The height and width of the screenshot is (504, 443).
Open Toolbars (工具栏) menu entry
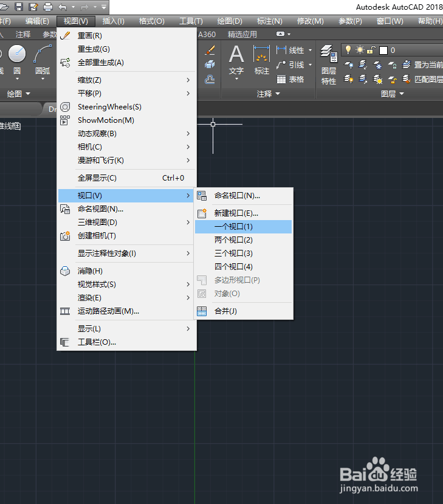pos(126,342)
